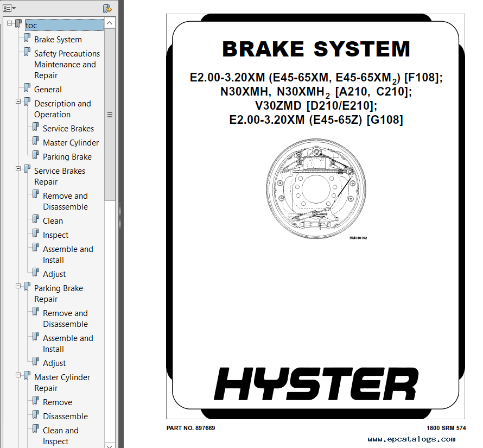Click the brake drum illustration
Screen dimensions: 483x448
tap(316, 188)
